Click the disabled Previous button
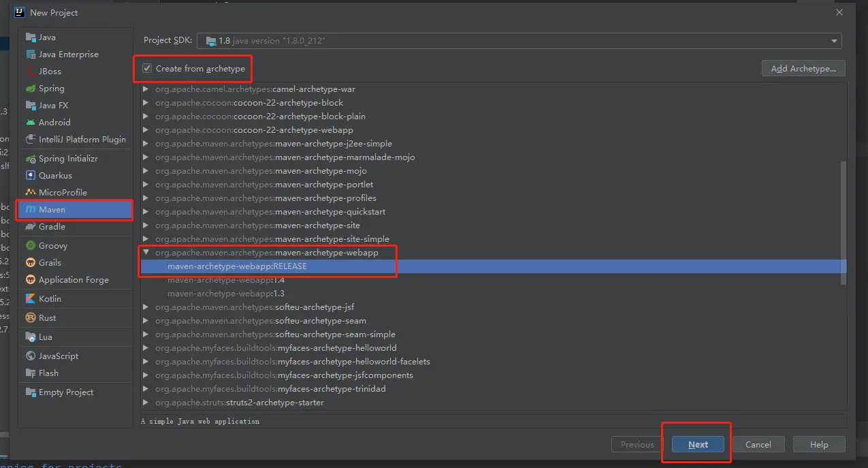The height and width of the screenshot is (468, 868). [x=637, y=444]
